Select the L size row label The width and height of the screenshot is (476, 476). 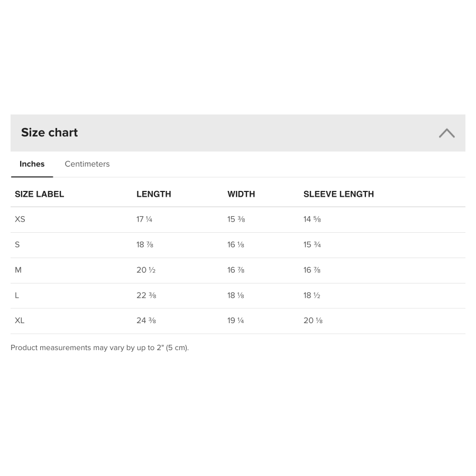pyautogui.click(x=17, y=295)
